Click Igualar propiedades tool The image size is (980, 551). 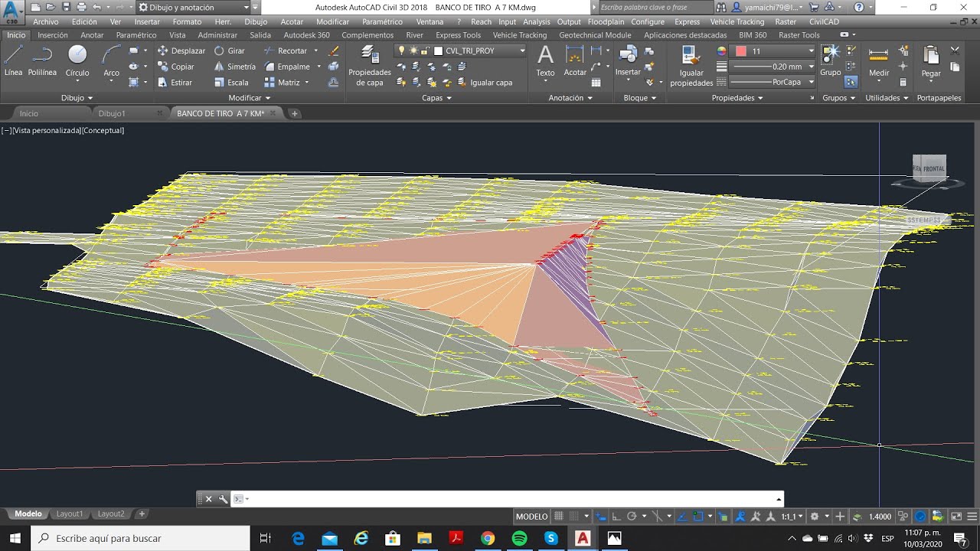(x=691, y=66)
